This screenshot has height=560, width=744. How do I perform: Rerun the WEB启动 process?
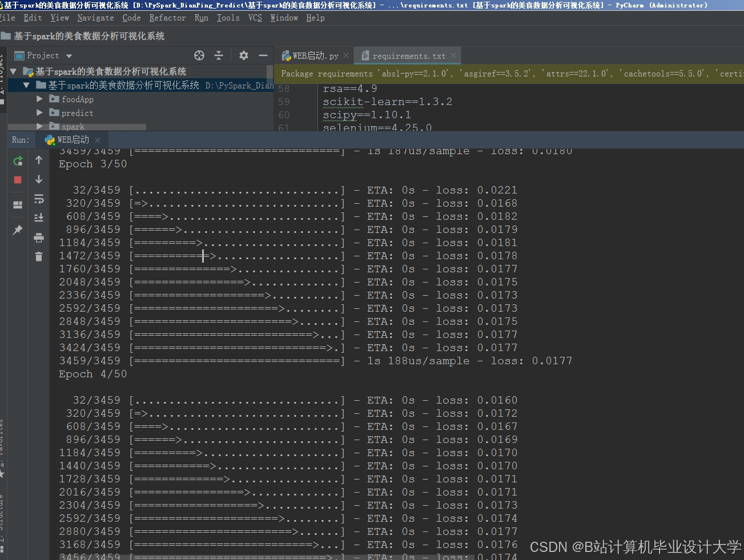click(17, 161)
